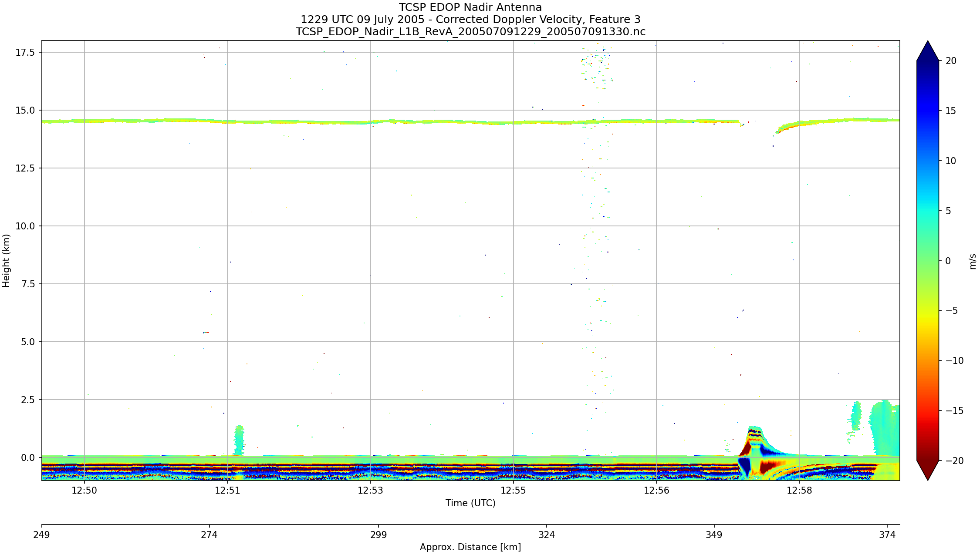Click the 12:53 time tick label
The image size is (980, 555).
coord(371,491)
